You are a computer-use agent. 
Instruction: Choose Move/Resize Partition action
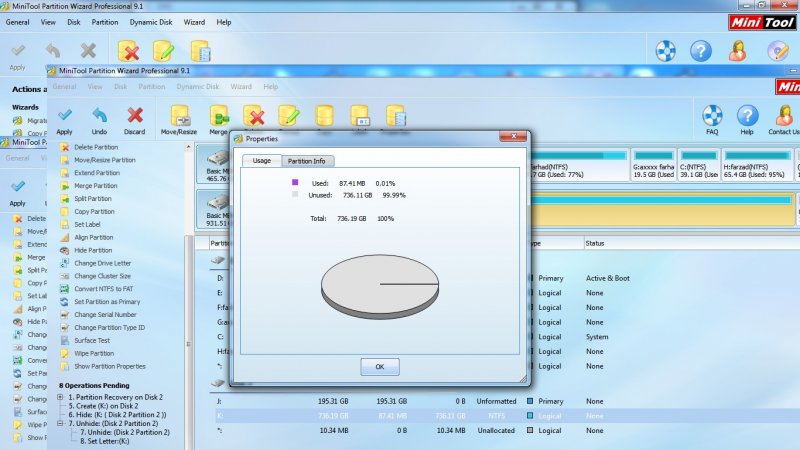105,160
